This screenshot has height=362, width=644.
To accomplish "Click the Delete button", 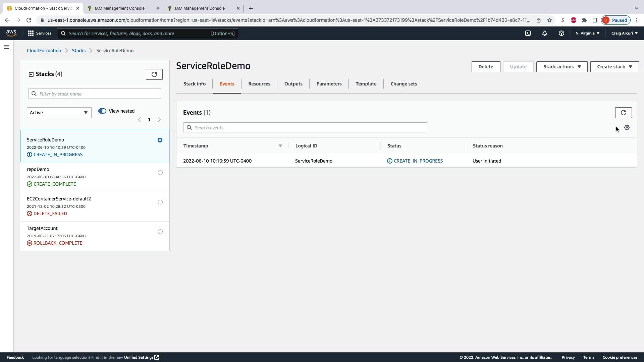I will click(x=485, y=67).
